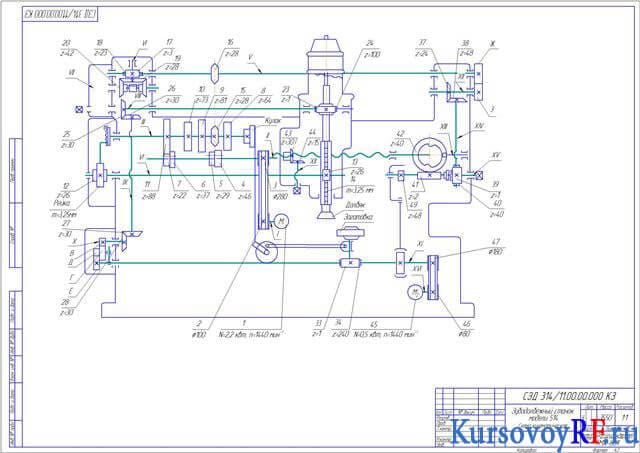Select the 'Долбяк' text label

(x=355, y=204)
